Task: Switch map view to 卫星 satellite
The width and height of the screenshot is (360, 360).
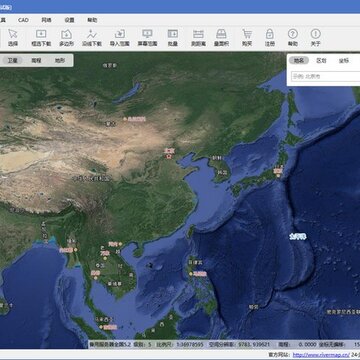Action: click(x=13, y=60)
